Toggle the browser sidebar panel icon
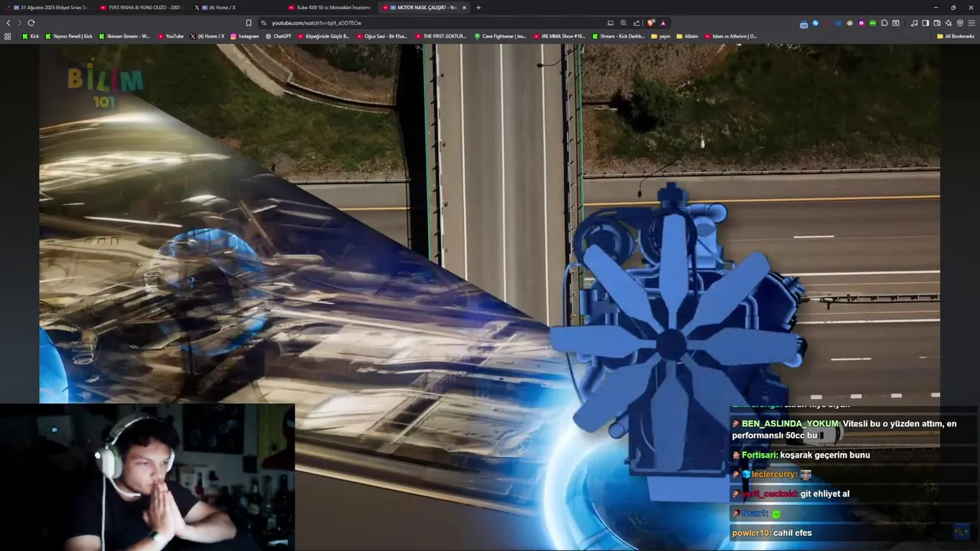Screen dimensions: 980x551 (925, 23)
